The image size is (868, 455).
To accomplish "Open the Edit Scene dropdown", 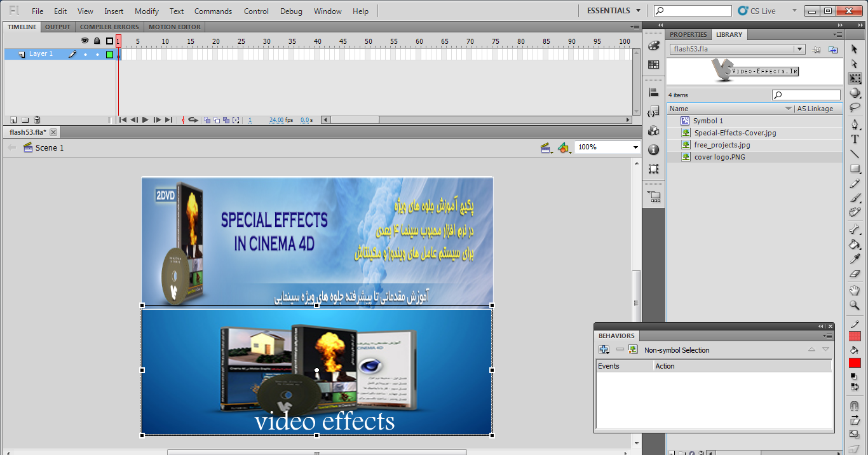I will 546,147.
